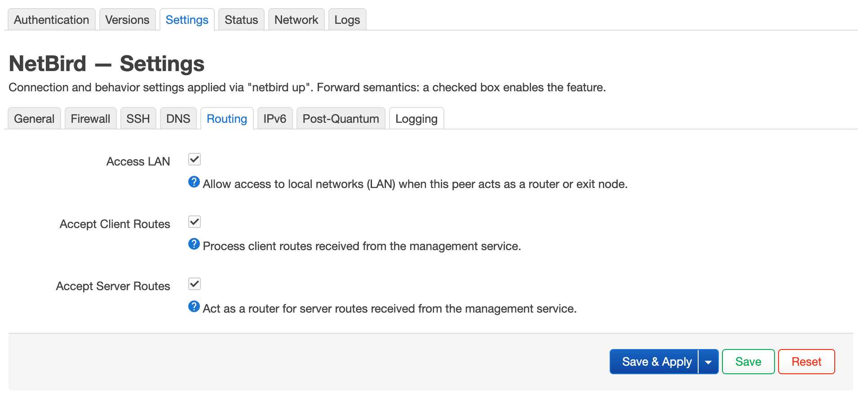This screenshot has width=868, height=412.
Task: Go to the Logging subtab
Action: point(416,119)
